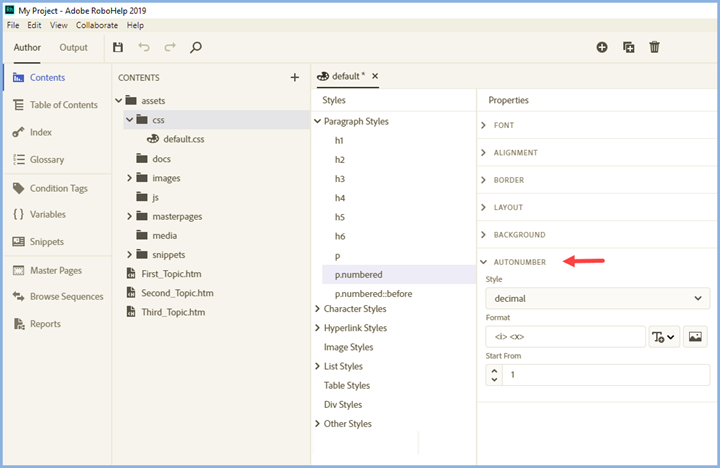The width and height of the screenshot is (720, 469).
Task: Click the plus icon in Contents panel
Action: [294, 77]
